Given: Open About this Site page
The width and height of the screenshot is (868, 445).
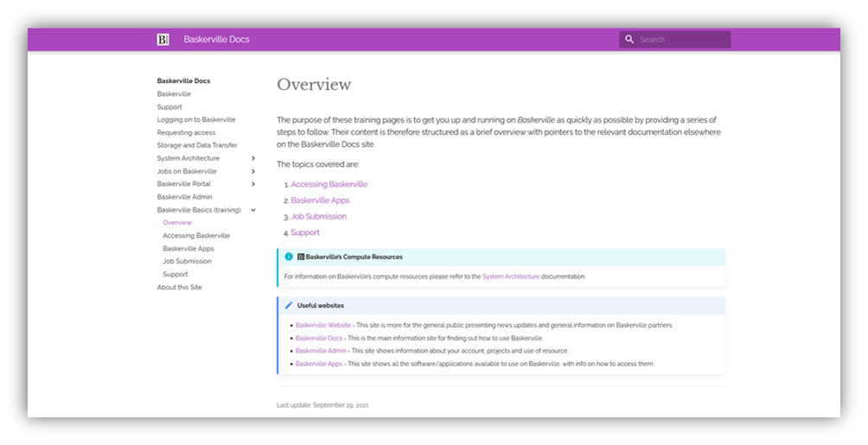Looking at the screenshot, I should pyautogui.click(x=179, y=287).
